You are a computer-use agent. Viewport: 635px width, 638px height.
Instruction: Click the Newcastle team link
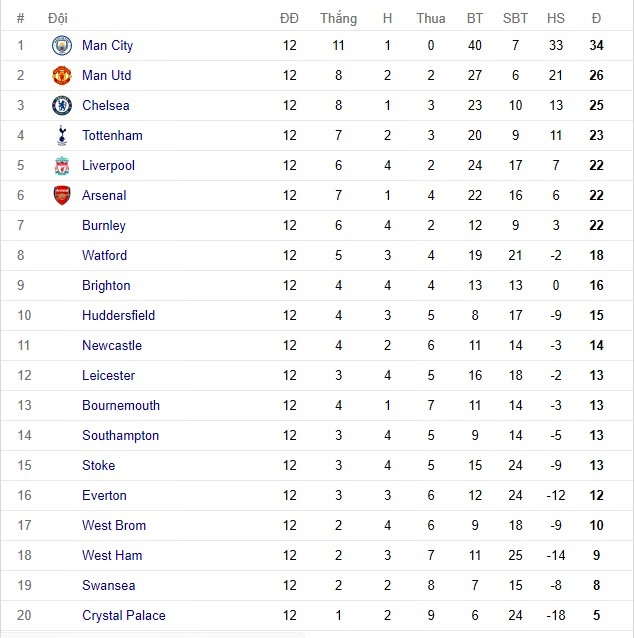(112, 345)
